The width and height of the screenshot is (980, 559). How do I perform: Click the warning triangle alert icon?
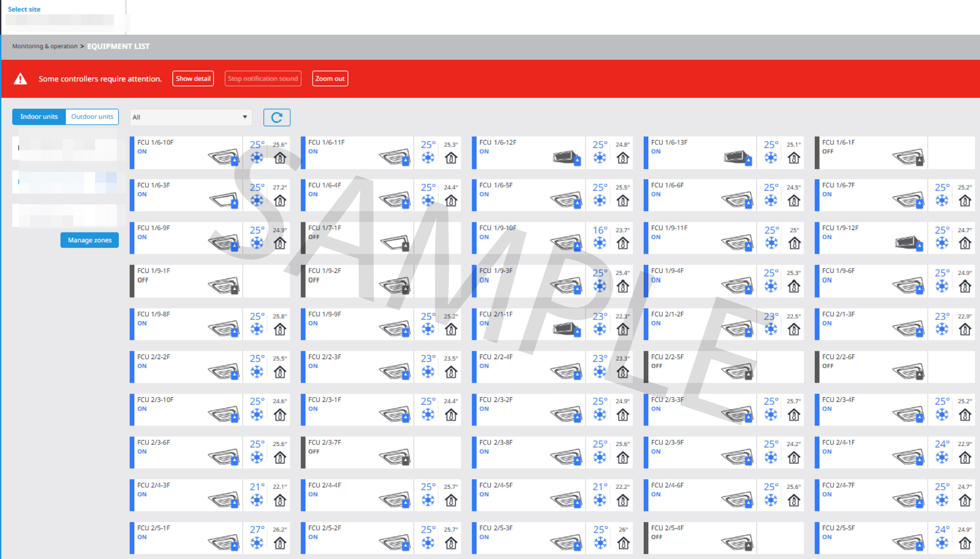pyautogui.click(x=20, y=79)
